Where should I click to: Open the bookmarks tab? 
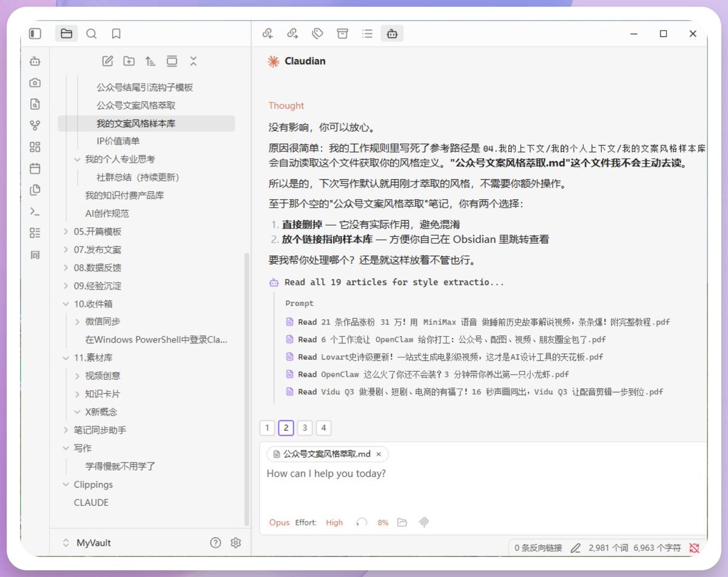(x=116, y=34)
